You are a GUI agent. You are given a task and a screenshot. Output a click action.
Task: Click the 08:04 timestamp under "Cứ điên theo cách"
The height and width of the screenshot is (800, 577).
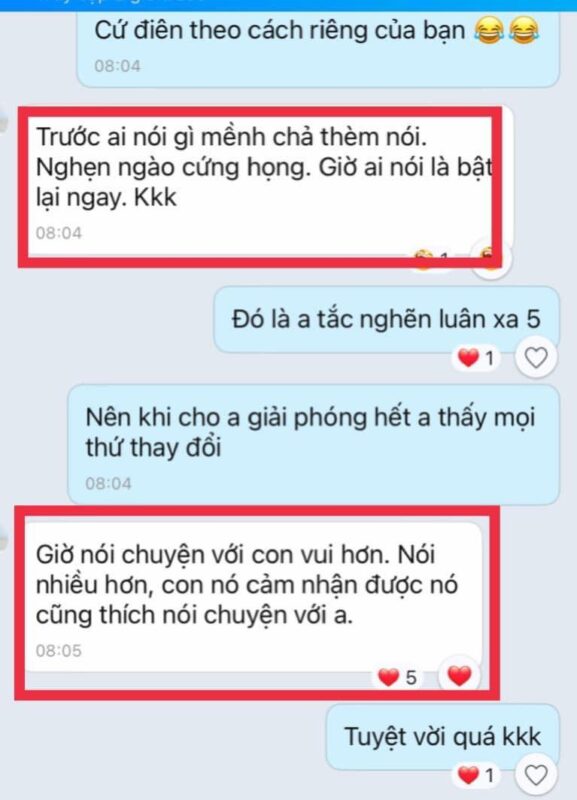[117, 66]
